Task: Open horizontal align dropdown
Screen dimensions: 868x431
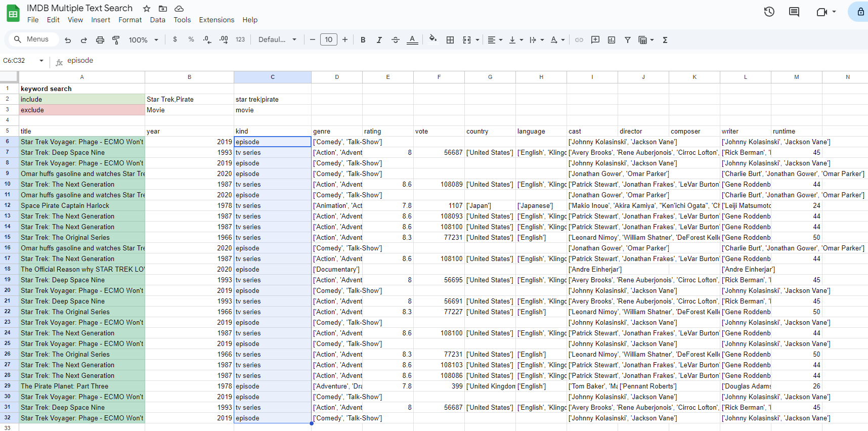Action: click(x=495, y=40)
